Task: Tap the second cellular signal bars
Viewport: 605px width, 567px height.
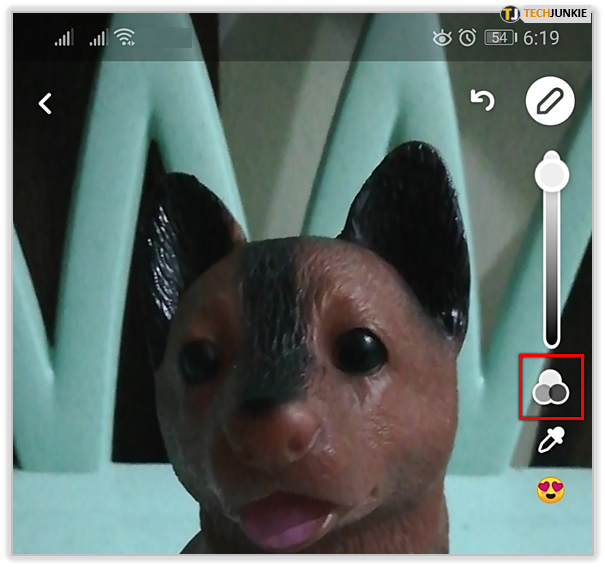Action: click(x=97, y=38)
